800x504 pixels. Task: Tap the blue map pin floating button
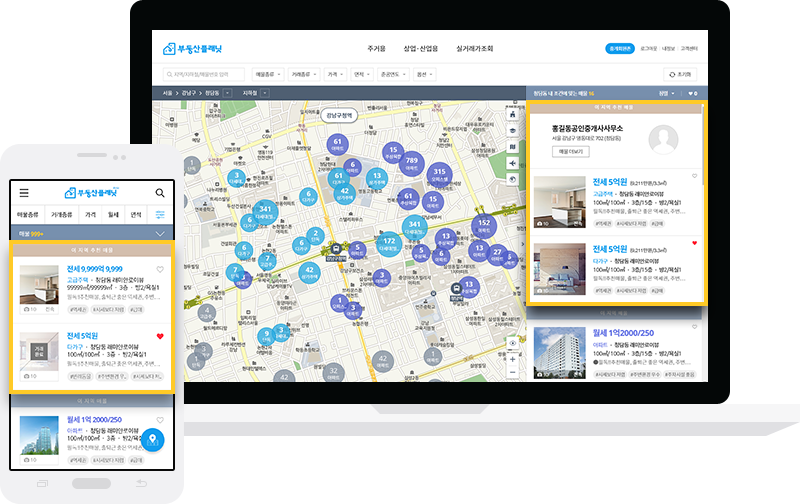(x=152, y=440)
